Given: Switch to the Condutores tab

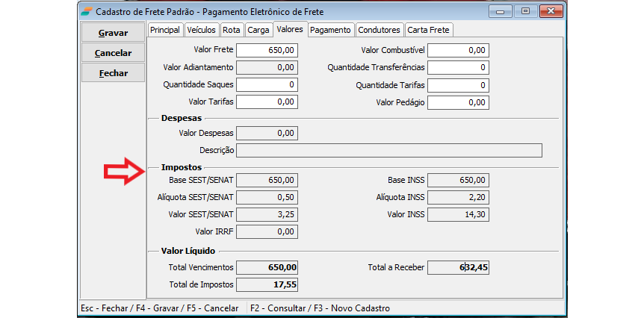Looking at the screenshot, I should pos(379,30).
